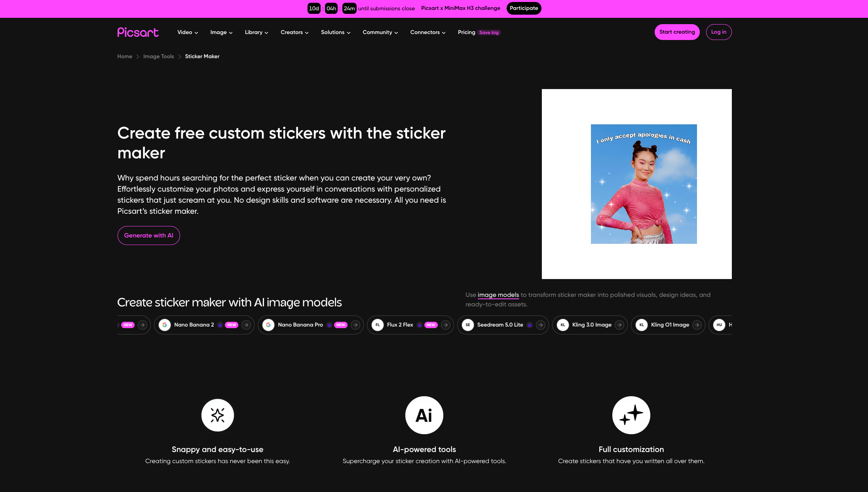Click the arrow icon on Kling O1 Image

(697, 325)
